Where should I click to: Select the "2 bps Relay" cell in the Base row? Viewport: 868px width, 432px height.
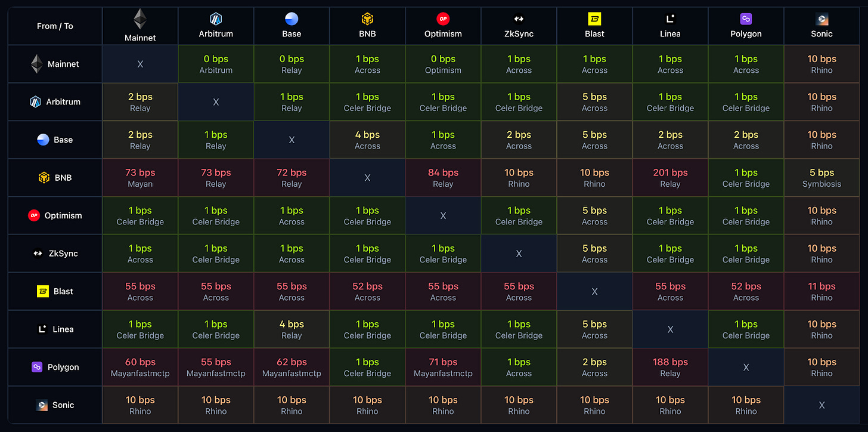[x=140, y=140]
